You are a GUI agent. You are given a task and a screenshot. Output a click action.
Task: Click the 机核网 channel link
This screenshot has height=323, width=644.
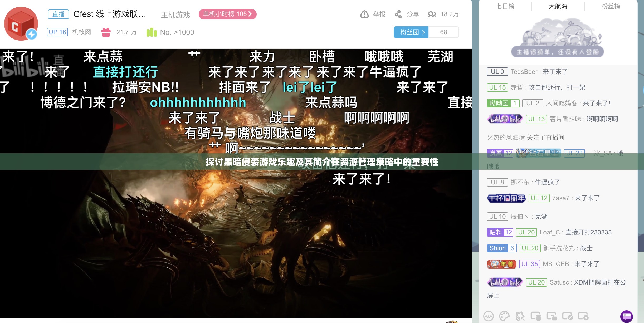click(82, 32)
